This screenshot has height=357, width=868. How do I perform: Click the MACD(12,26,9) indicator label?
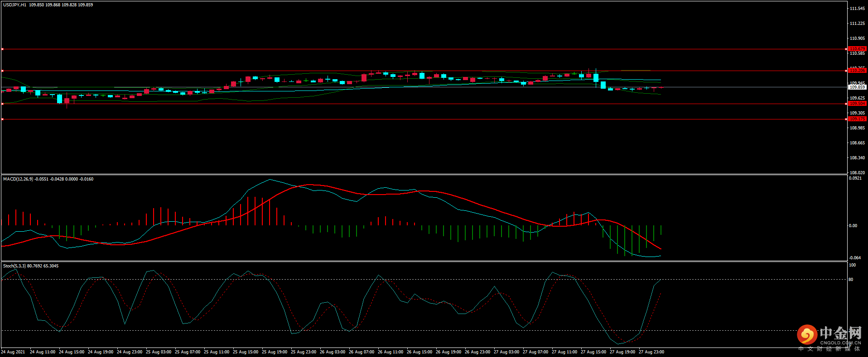pyautogui.click(x=18, y=179)
